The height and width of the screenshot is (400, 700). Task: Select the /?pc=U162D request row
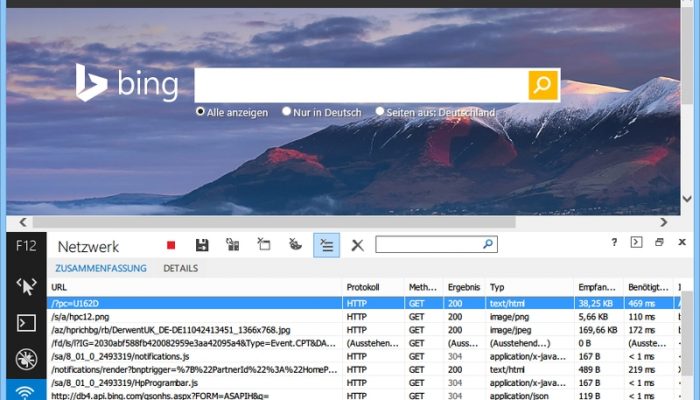pyautogui.click(x=364, y=303)
